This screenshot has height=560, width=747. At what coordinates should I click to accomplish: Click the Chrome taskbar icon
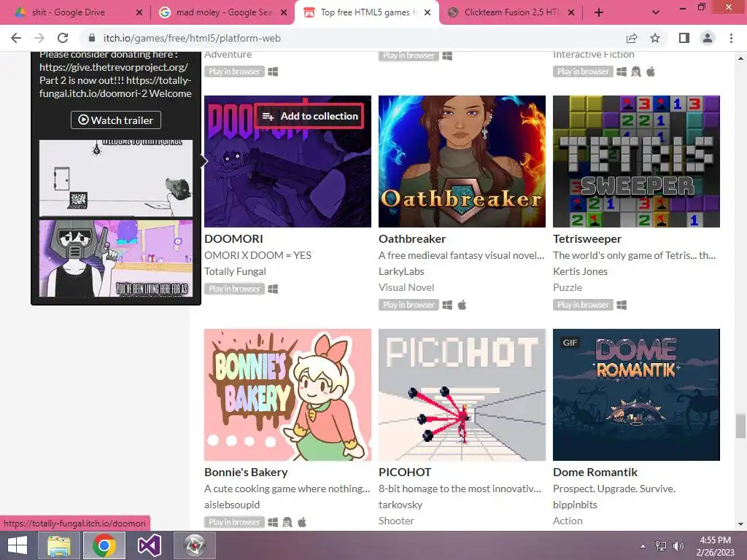104,545
